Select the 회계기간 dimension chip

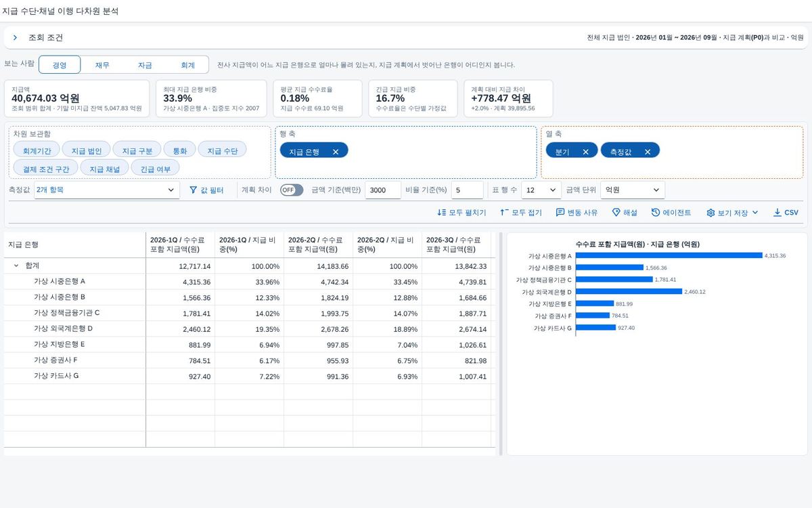click(37, 150)
